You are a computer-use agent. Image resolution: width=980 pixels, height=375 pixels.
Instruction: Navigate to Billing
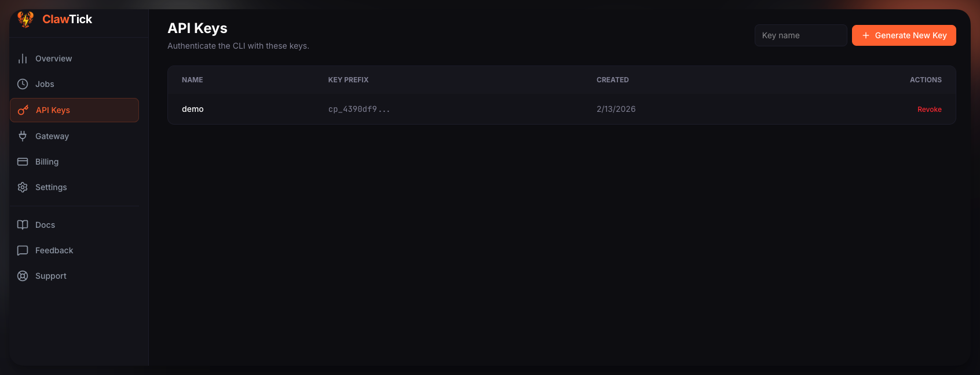coord(47,162)
